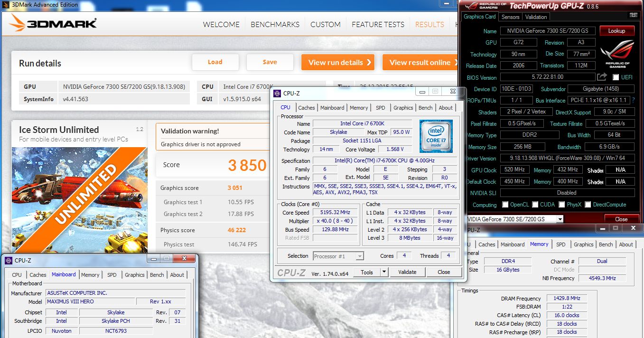This screenshot has width=644, height=338.
Task: Click the View run details button
Action: pyautogui.click(x=337, y=62)
